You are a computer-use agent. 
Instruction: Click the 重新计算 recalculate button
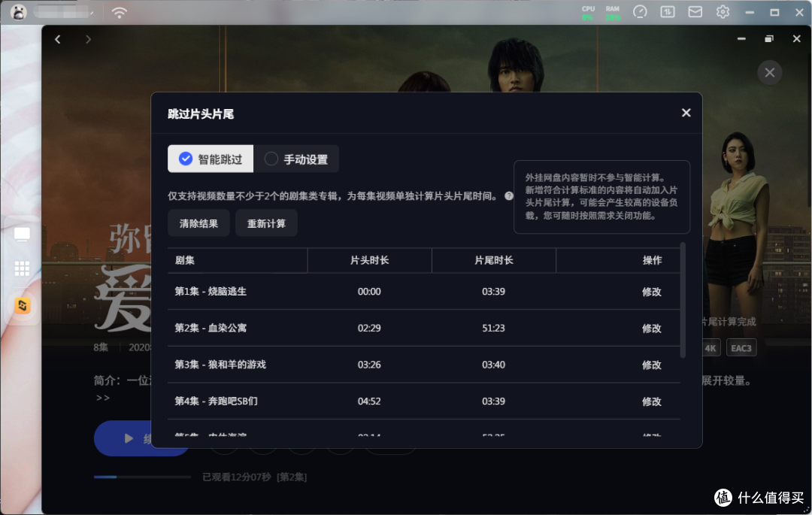pyautogui.click(x=266, y=223)
